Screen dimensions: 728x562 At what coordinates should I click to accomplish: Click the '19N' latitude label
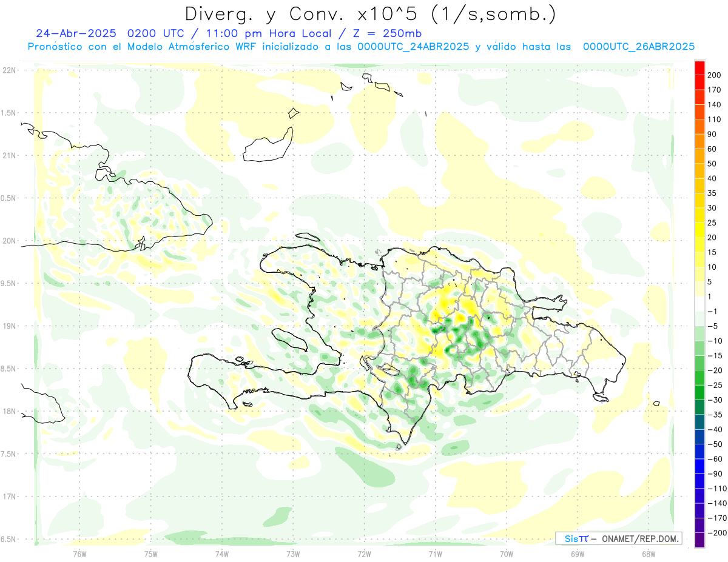(8, 326)
